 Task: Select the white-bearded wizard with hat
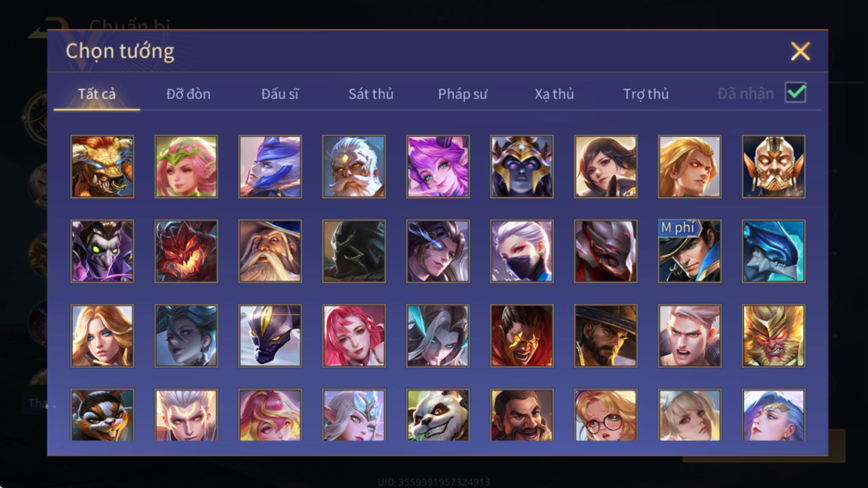point(270,251)
